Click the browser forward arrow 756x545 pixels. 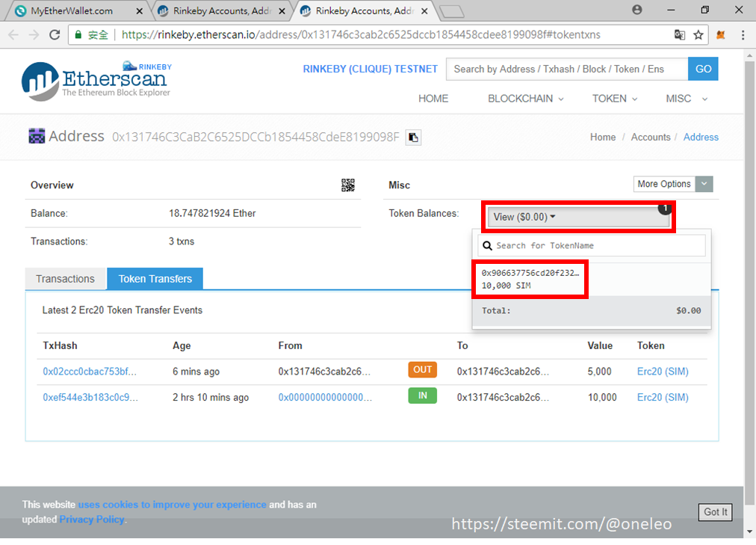coord(34,34)
